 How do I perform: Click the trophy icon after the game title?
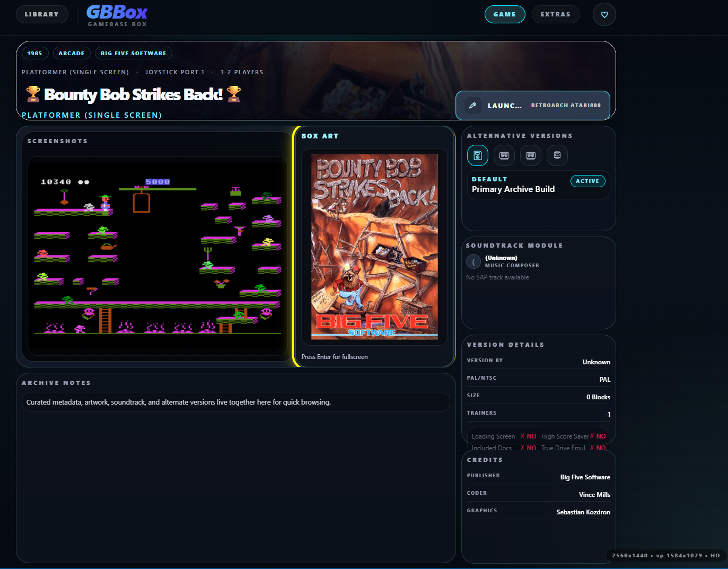[234, 94]
